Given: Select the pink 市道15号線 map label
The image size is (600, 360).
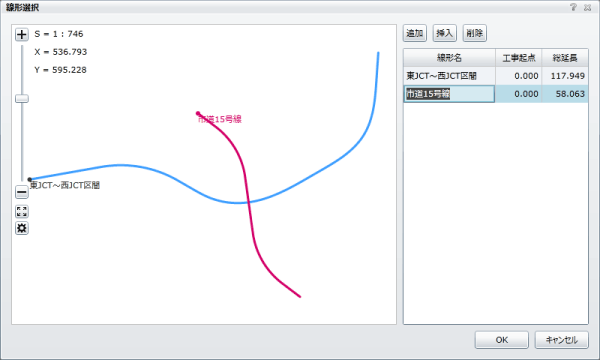Looking at the screenshot, I should (x=220, y=119).
